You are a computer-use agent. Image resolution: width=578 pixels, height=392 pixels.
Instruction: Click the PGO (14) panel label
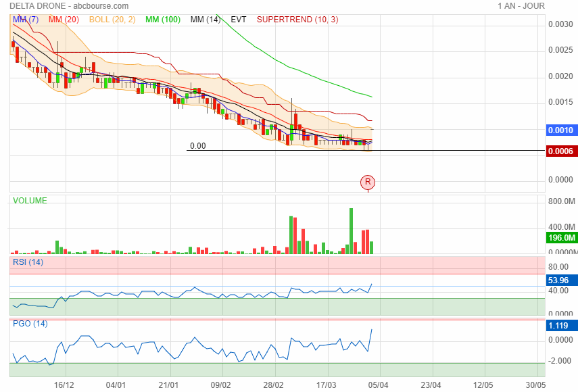click(30, 324)
